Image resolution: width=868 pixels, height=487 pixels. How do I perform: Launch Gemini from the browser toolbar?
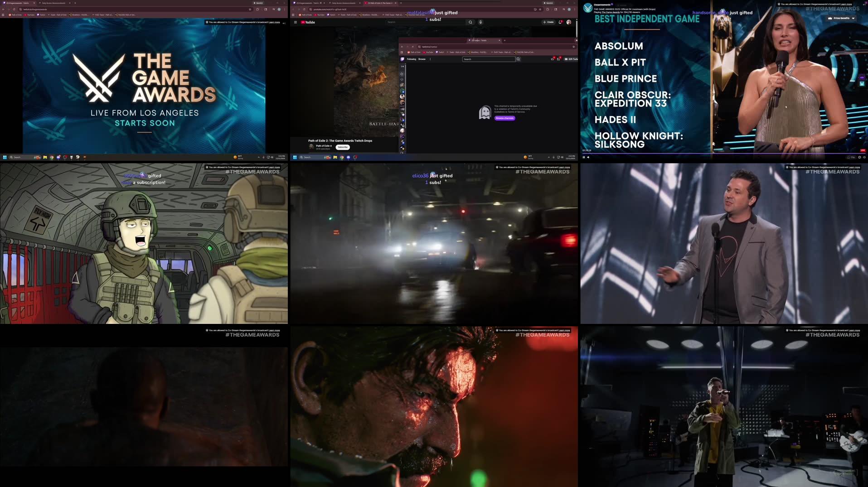[x=258, y=3]
